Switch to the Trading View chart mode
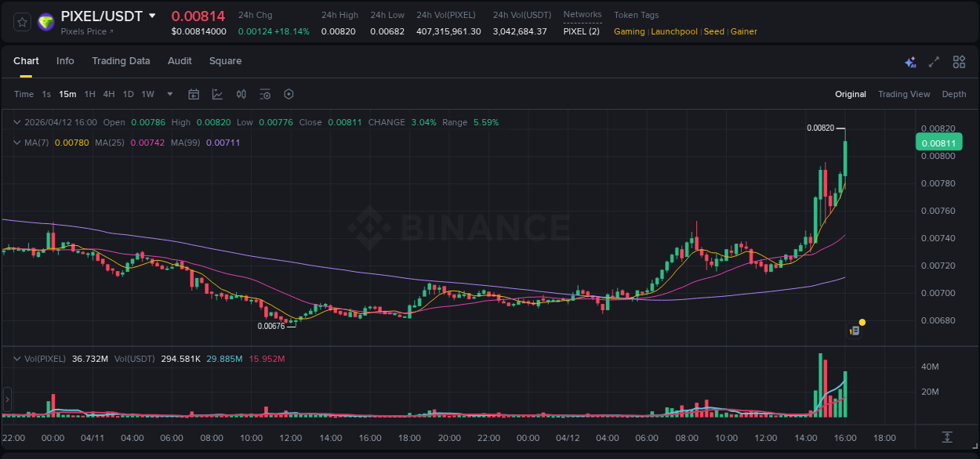Image resolution: width=980 pixels, height=459 pixels. pos(904,94)
